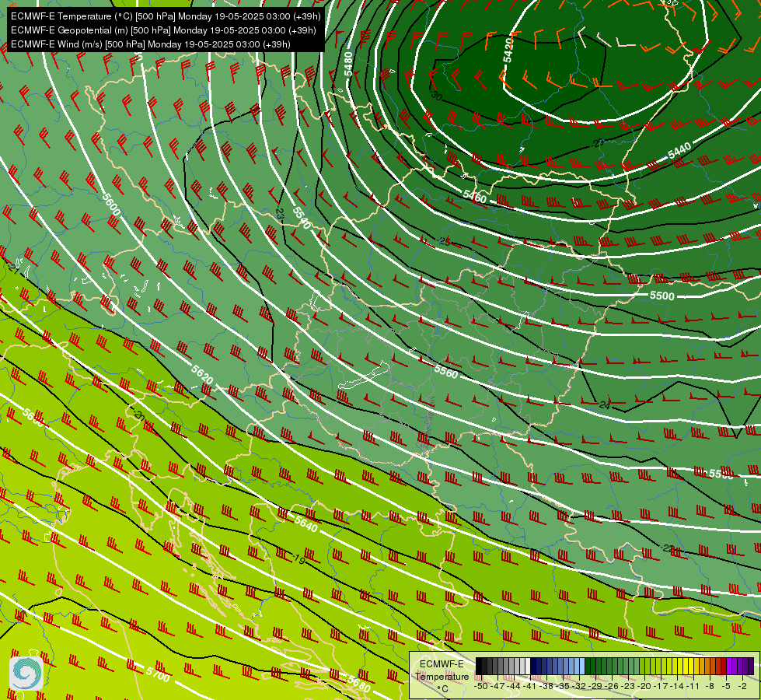Viewport: 761px width, 700px height.
Task: Click the 5540 geopotential contour label
Action: 302,218
